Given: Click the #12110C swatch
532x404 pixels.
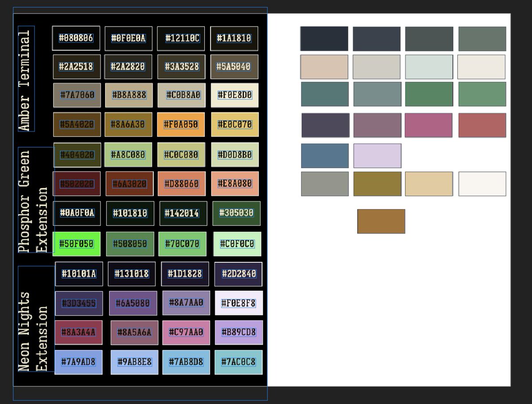Looking at the screenshot, I should click(181, 39).
